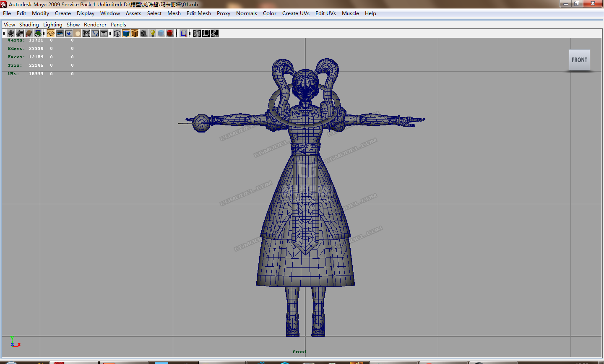This screenshot has height=364, width=604.
Task: Toggle X-Ray mode icon
Action: tap(197, 34)
